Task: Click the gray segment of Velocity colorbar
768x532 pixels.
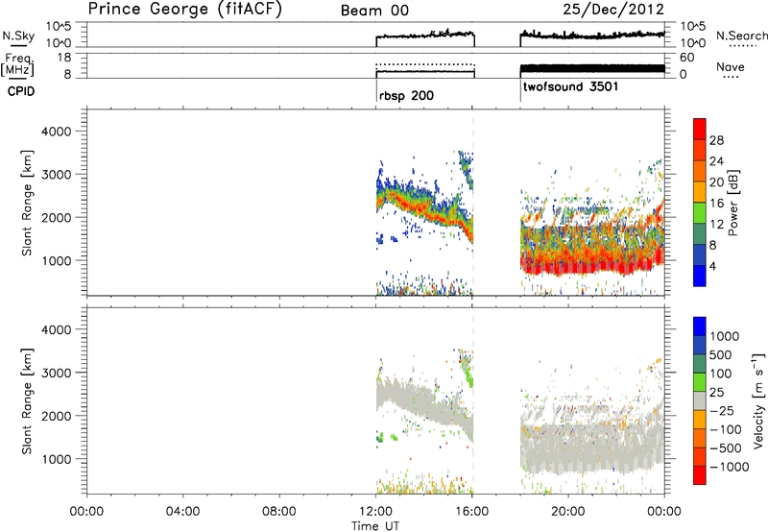Action: tap(700, 401)
